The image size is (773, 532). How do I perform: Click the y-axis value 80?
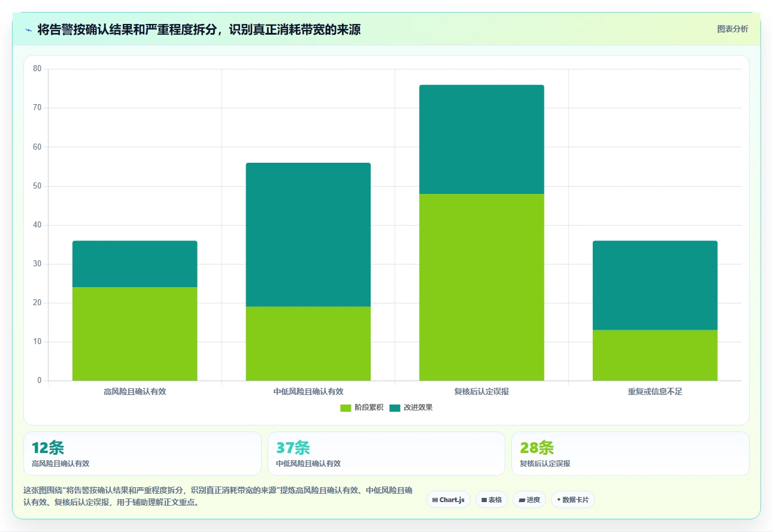[x=37, y=69]
